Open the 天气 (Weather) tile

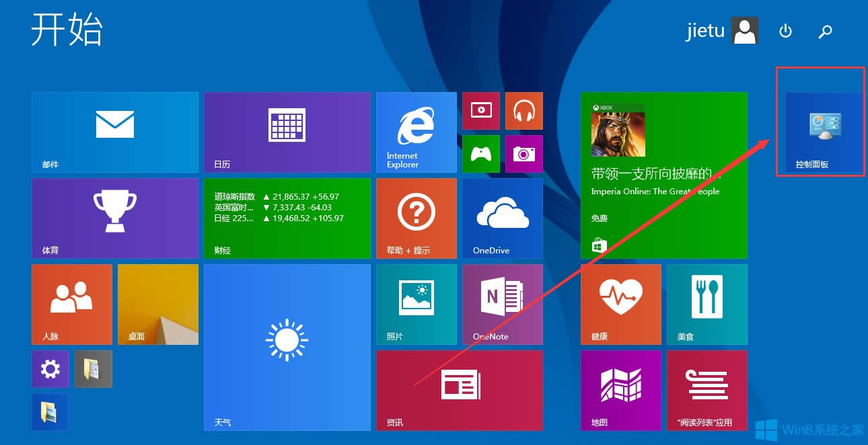(287, 348)
